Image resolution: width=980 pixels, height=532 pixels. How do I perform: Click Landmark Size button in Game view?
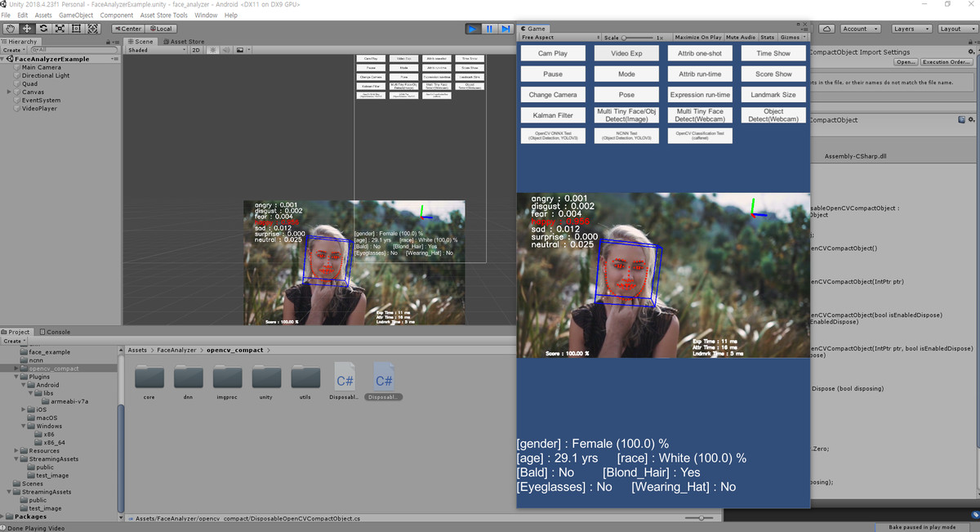click(773, 95)
